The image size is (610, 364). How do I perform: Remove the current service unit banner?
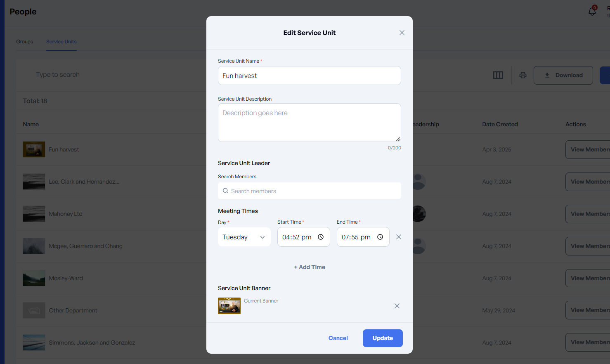click(x=397, y=306)
